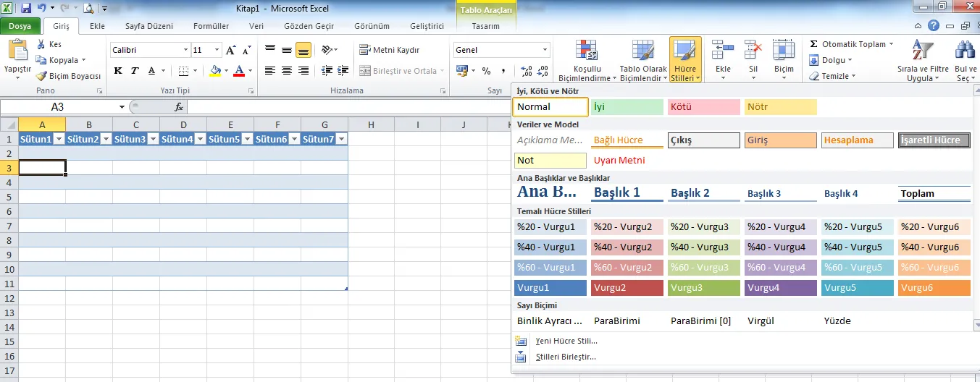Toggle italic formatting T button

coord(135,71)
